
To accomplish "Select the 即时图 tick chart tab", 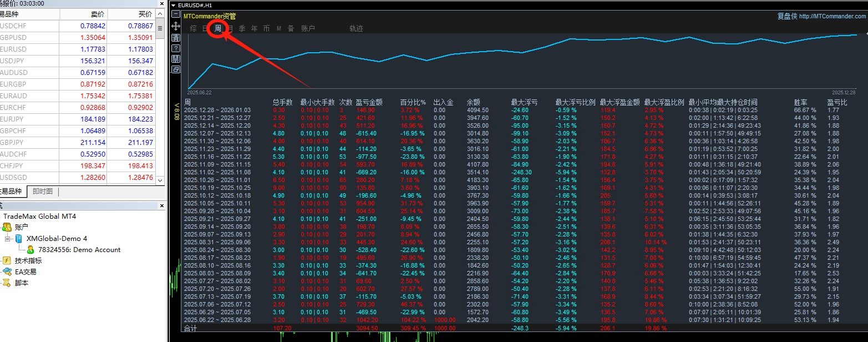I will (x=43, y=192).
